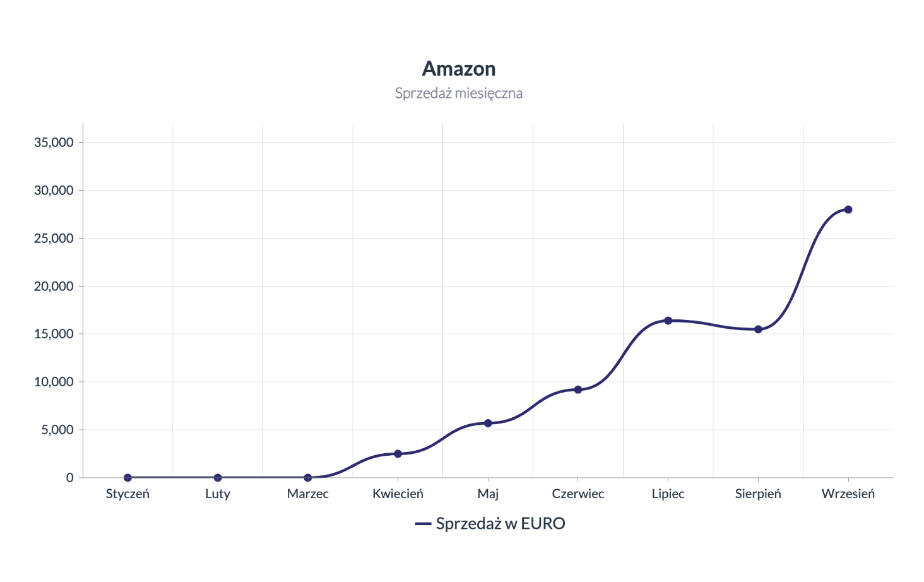This screenshot has width=924, height=582.
Task: Click the legend's dark blue line swatch
Action: (x=423, y=524)
